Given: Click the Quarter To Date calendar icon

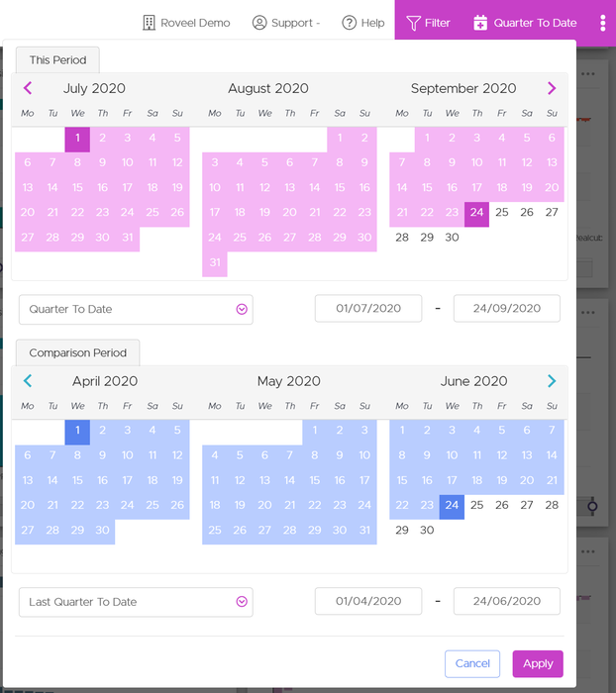Looking at the screenshot, I should click(480, 23).
